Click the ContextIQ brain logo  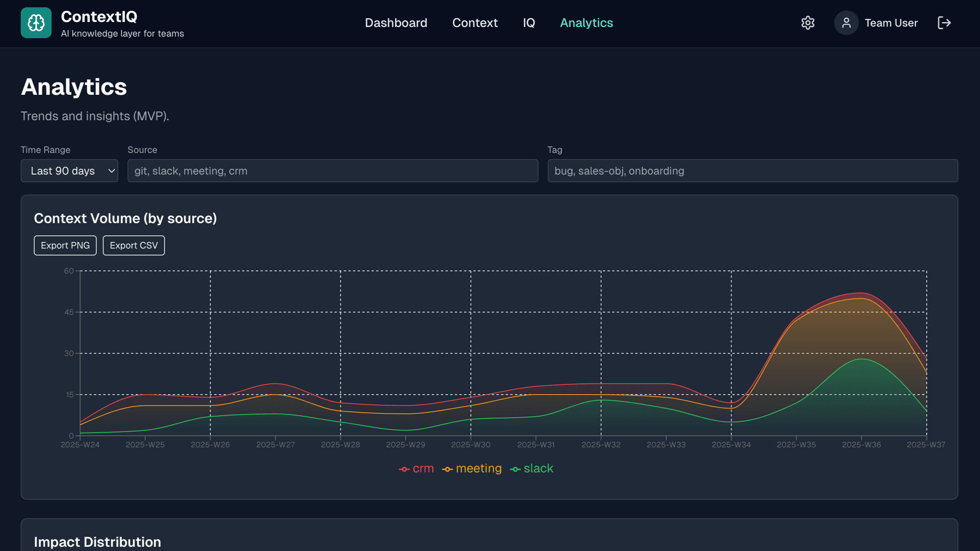[35, 23]
